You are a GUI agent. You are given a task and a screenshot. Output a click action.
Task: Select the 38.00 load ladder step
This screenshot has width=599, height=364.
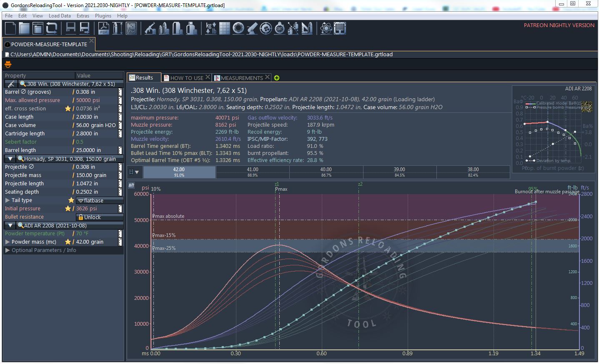473,172
